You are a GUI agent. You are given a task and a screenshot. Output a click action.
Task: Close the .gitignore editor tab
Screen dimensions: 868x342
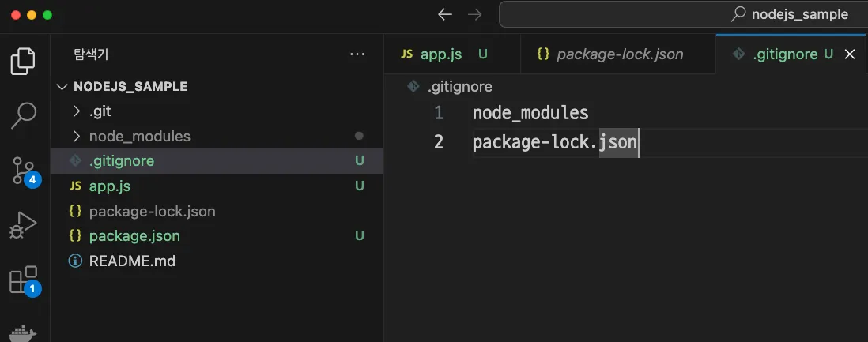coord(851,54)
